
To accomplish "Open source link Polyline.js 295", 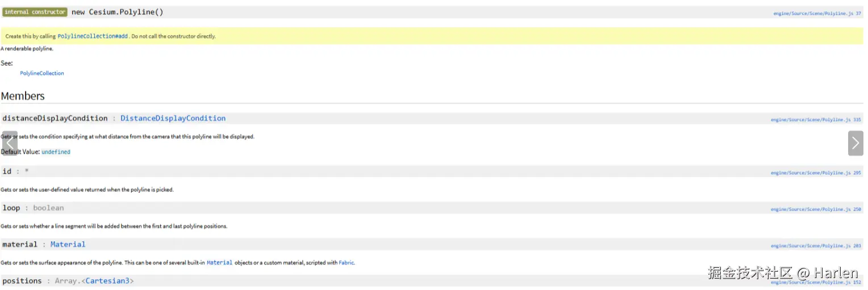I will 816,173.
